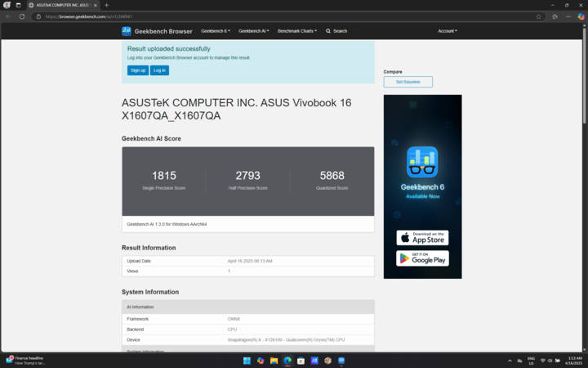Expand the Geekbench AI dropdown menu
588x368 pixels.
coord(254,31)
